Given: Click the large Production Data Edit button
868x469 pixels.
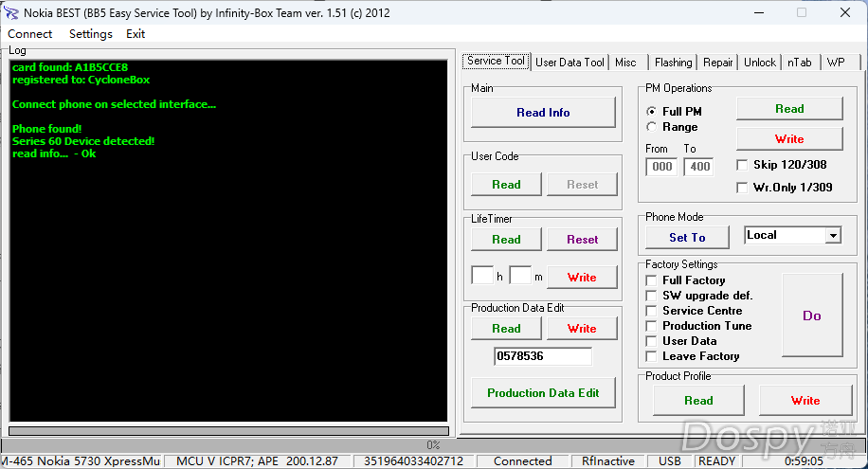Looking at the screenshot, I should 543,393.
